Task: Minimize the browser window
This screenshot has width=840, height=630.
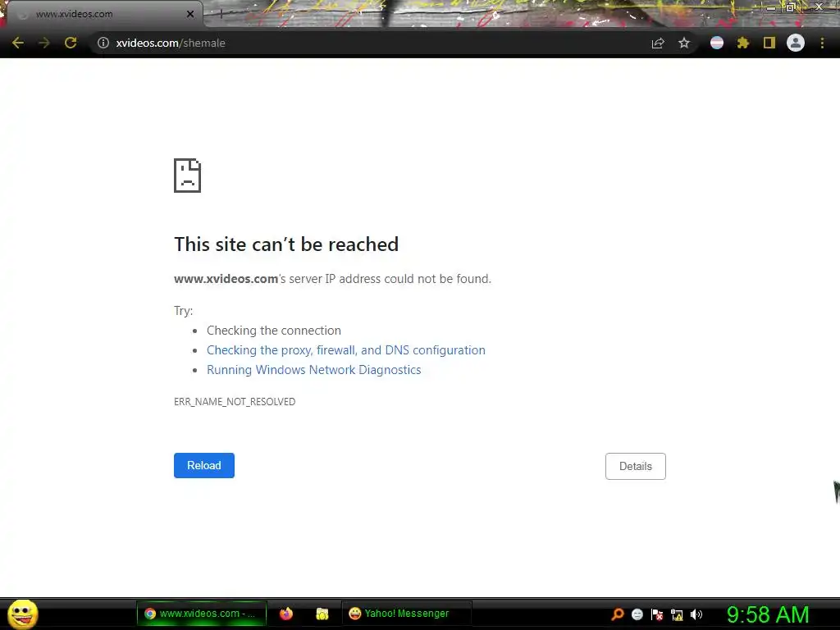Action: click(x=771, y=7)
